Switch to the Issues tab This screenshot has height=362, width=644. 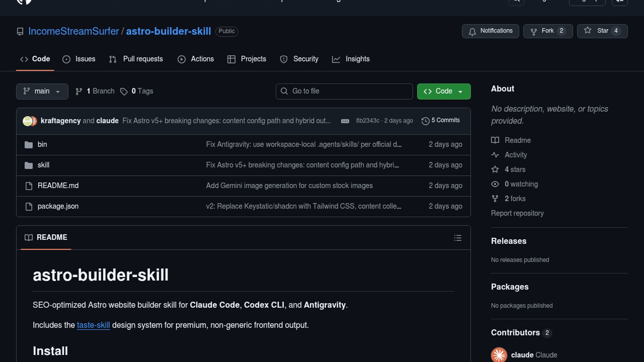79,59
